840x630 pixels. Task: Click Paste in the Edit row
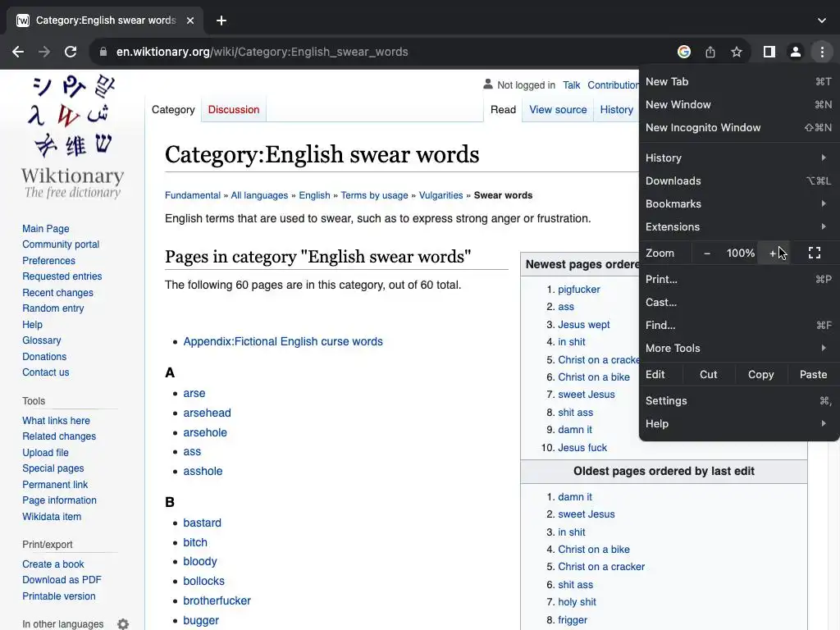[813, 374]
